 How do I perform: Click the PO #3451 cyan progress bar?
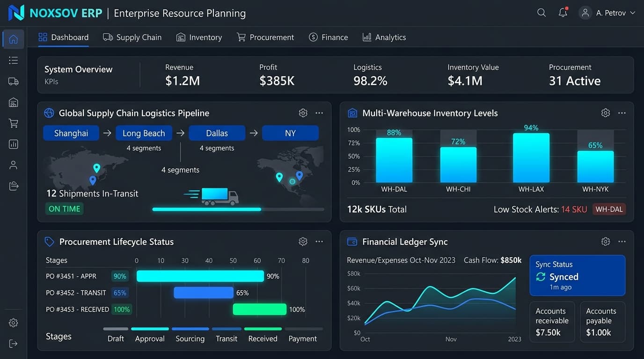tap(200, 276)
